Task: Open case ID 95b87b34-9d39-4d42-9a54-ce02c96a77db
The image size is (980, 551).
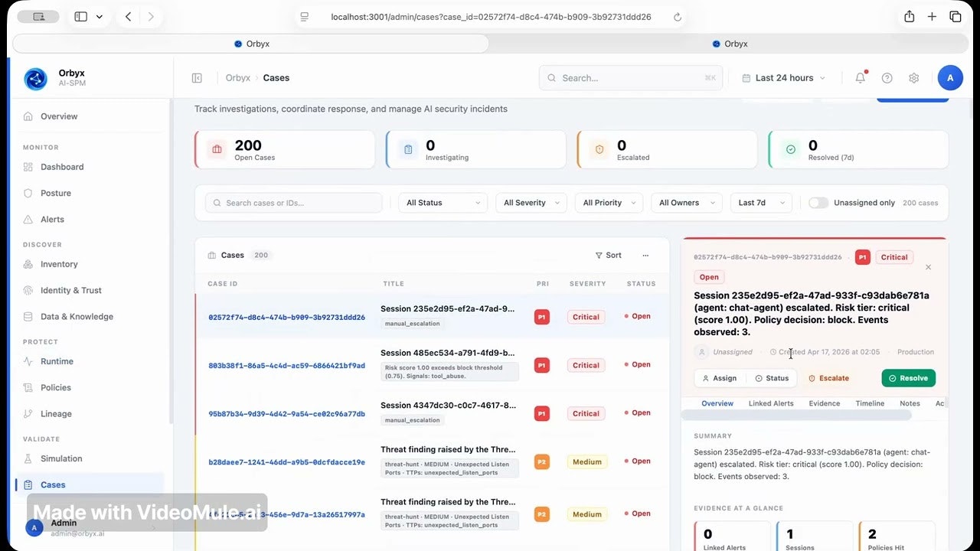Action: pyautogui.click(x=286, y=414)
